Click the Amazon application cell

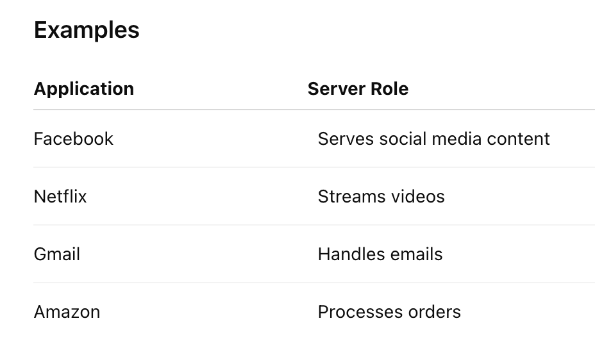(x=67, y=312)
